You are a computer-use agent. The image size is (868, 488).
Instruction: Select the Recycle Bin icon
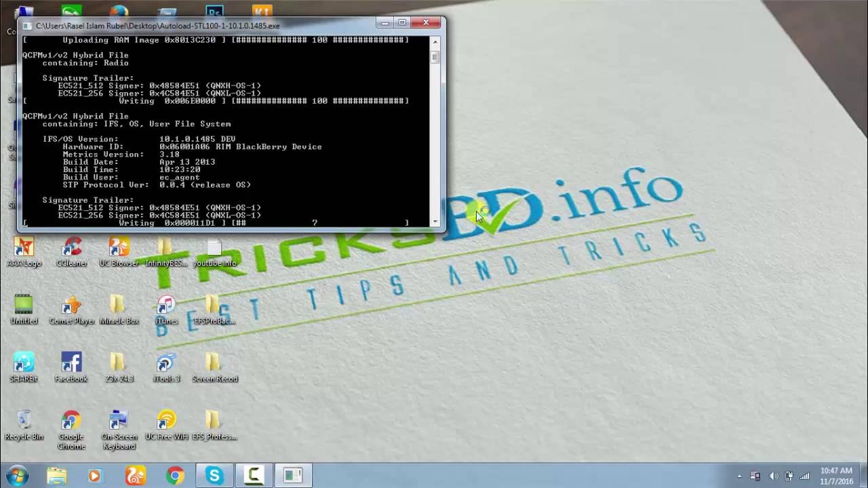click(x=24, y=425)
